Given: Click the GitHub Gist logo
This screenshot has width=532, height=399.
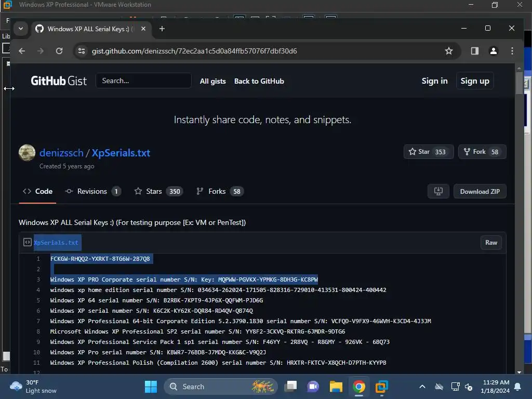Looking at the screenshot, I should [59, 81].
